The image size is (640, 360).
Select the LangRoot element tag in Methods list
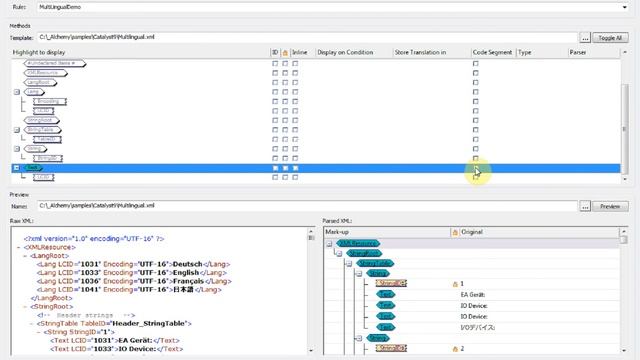click(40, 82)
